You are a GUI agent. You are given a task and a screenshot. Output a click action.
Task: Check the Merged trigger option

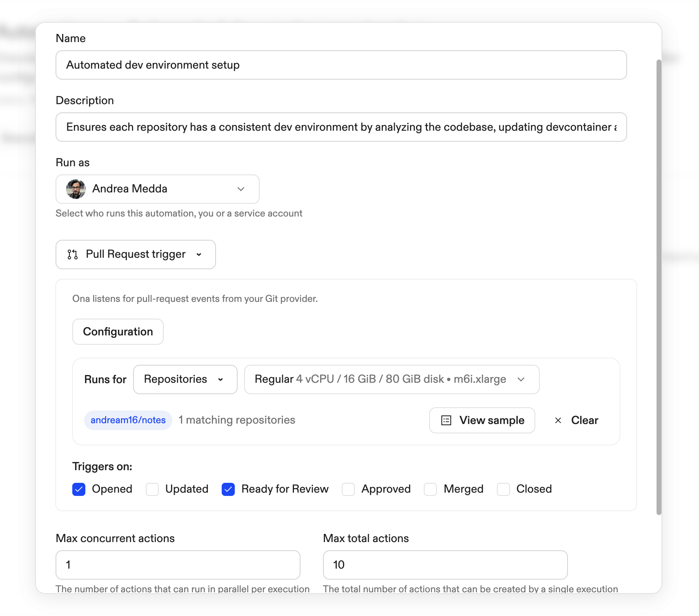coord(430,489)
